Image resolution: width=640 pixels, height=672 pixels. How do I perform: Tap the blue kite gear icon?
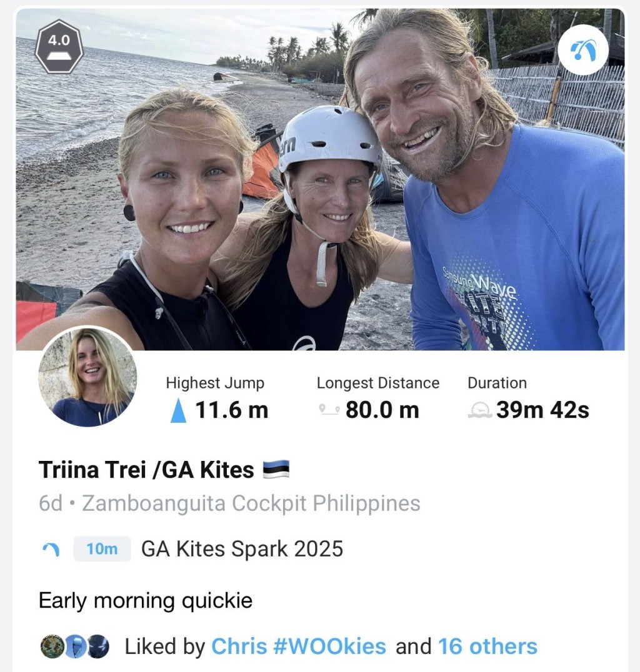[51, 550]
